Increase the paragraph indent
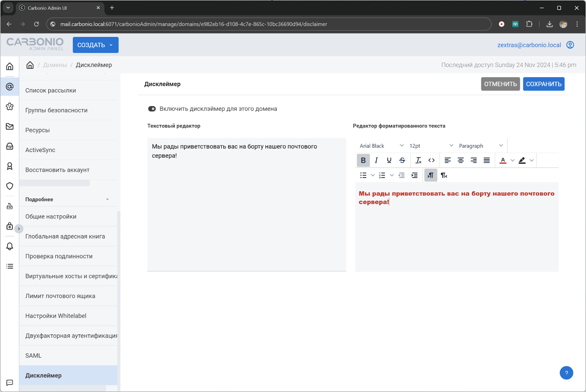This screenshot has width=586, height=392. tap(415, 175)
